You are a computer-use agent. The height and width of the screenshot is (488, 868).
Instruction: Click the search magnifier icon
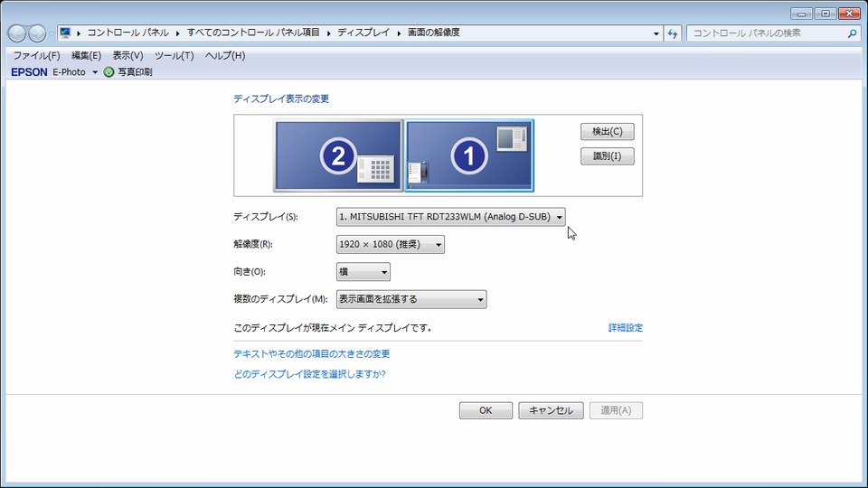852,33
